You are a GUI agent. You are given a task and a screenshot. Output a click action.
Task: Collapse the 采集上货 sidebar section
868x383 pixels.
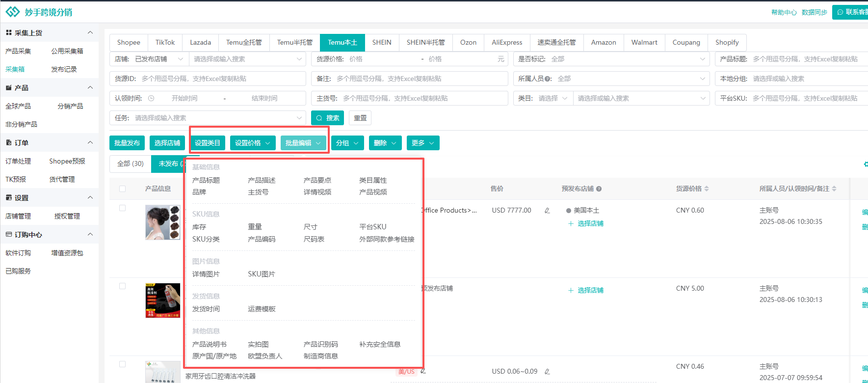(90, 33)
